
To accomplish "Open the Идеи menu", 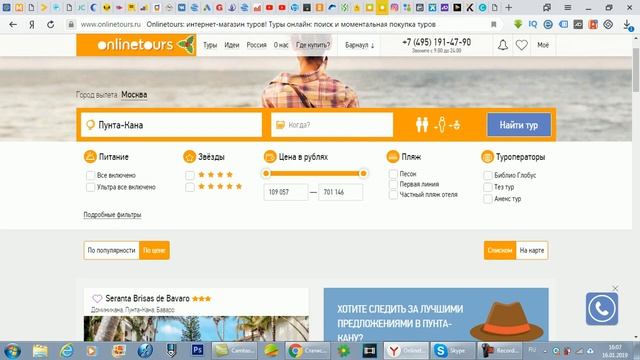I will click(231, 45).
